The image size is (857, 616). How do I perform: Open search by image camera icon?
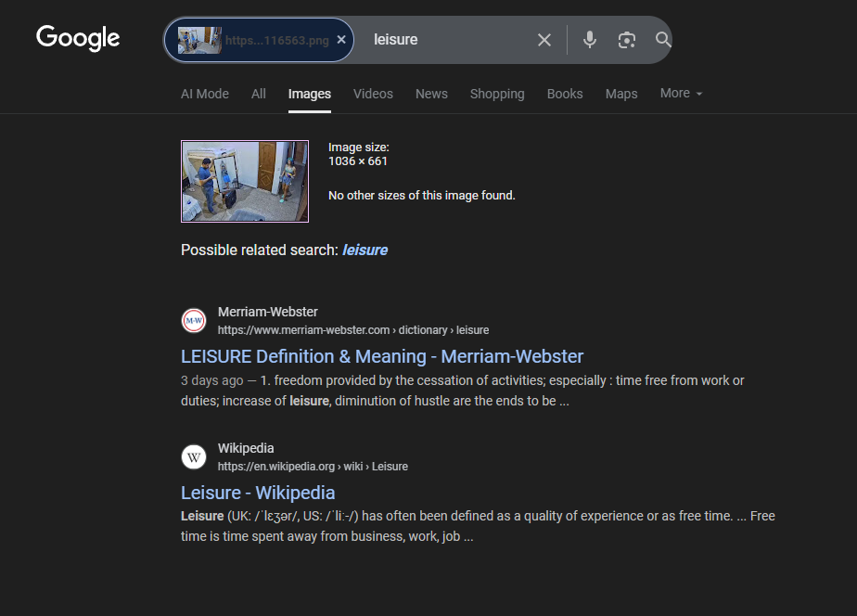[x=626, y=40]
